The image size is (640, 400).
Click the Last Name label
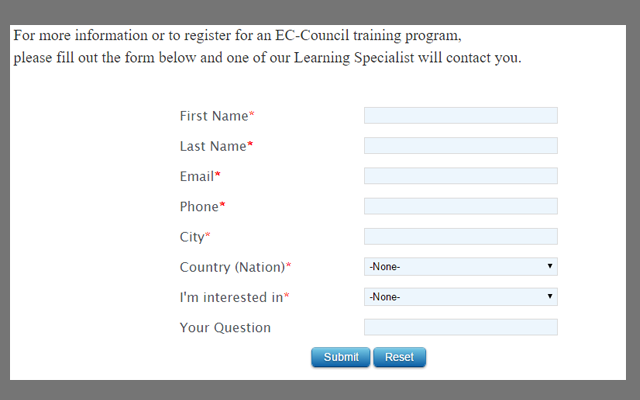pyautogui.click(x=213, y=146)
